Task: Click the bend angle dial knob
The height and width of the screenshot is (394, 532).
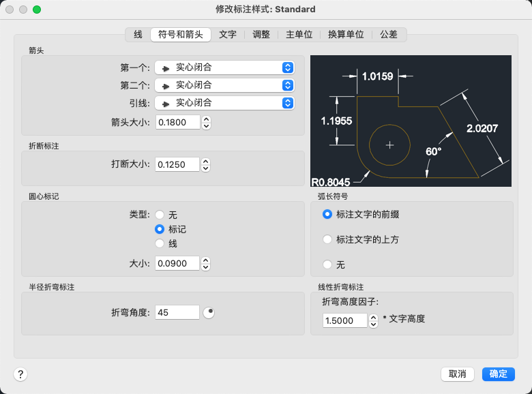Action: click(209, 312)
